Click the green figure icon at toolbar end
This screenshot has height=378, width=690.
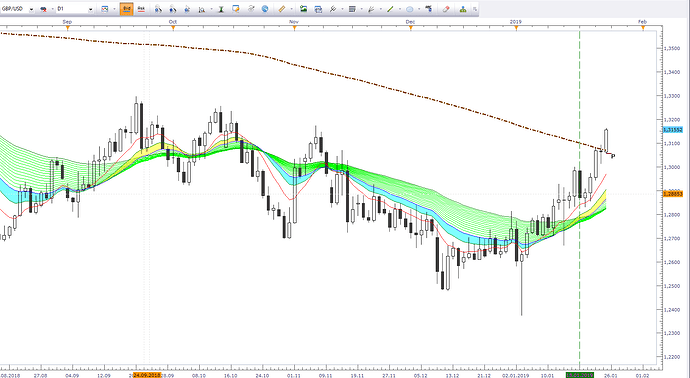click(463, 9)
